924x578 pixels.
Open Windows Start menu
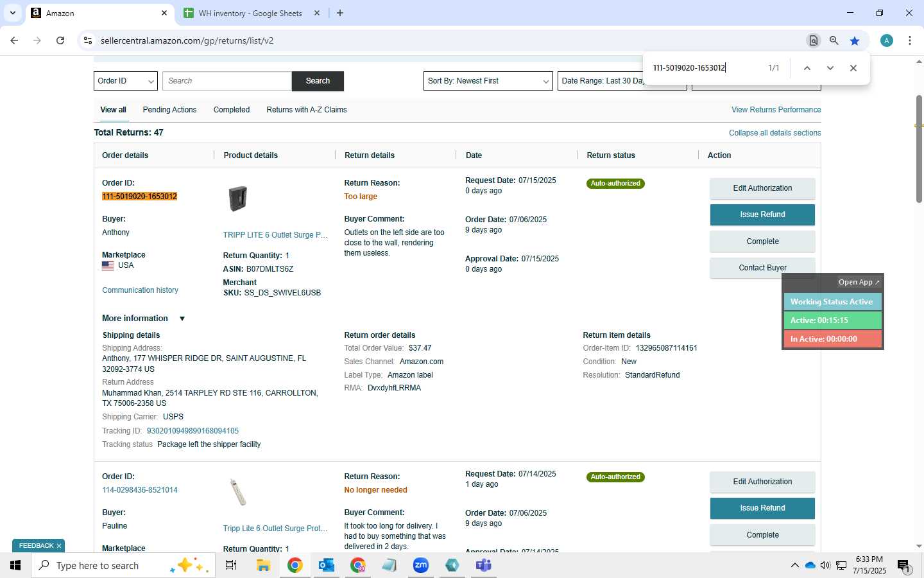(x=15, y=565)
